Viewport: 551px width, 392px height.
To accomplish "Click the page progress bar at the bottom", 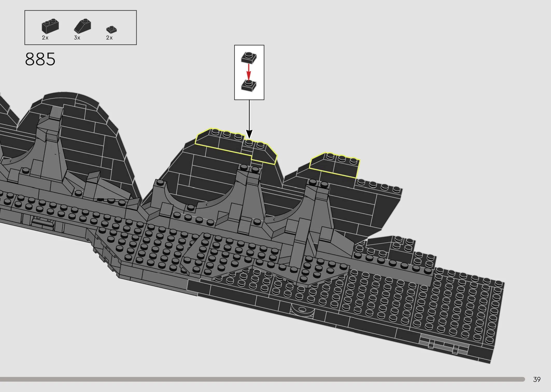I will 262,379.
